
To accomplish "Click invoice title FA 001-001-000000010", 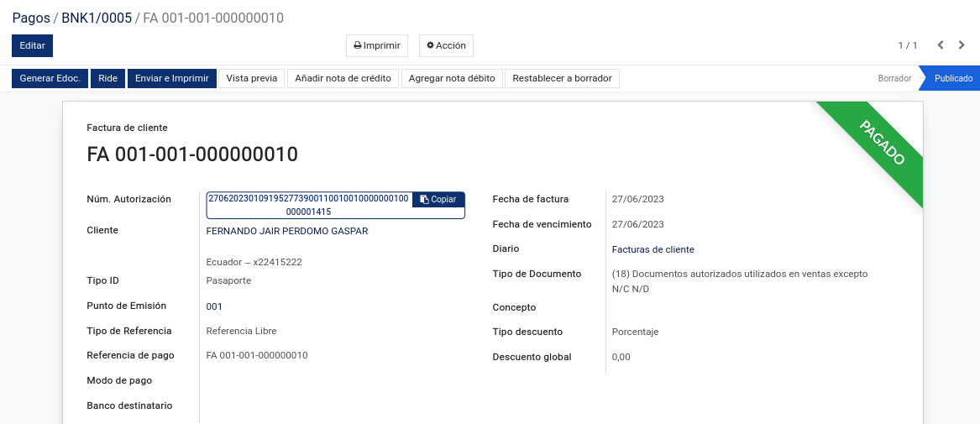I will 192,154.
